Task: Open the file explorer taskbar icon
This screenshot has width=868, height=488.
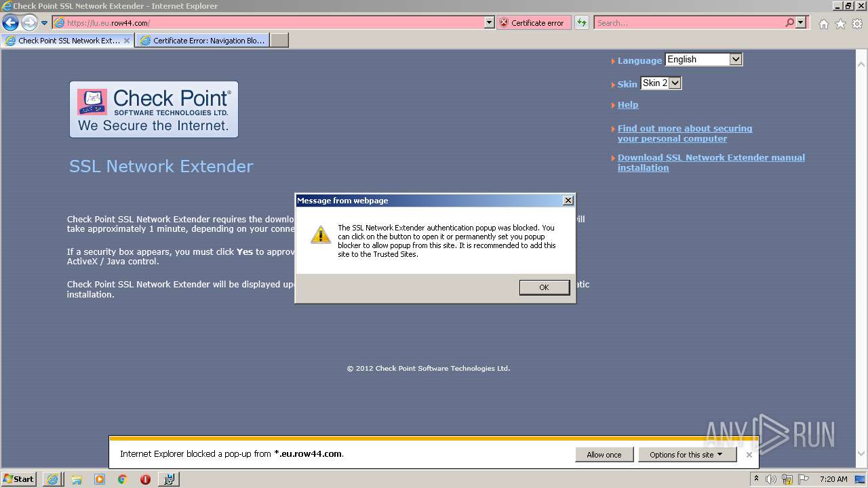Action: [76, 479]
